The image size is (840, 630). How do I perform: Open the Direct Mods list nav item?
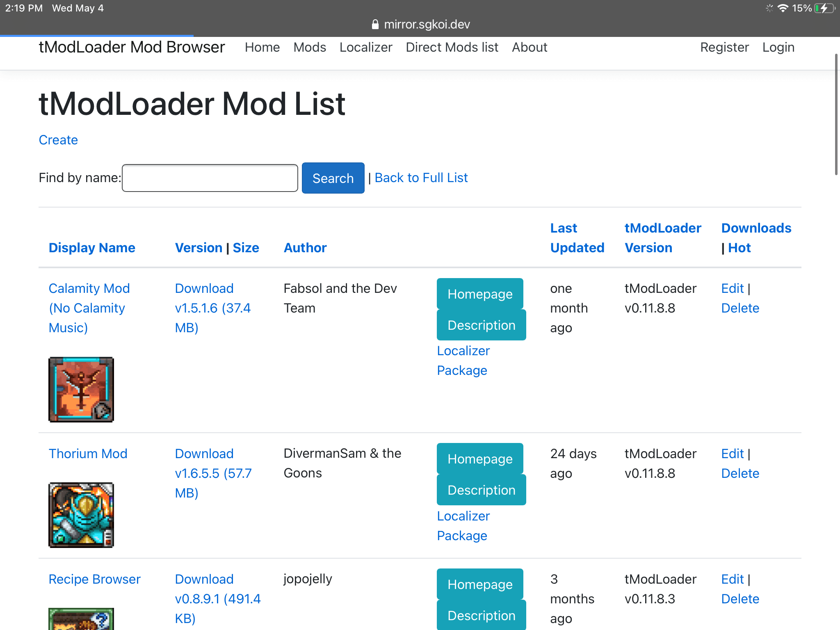[452, 47]
